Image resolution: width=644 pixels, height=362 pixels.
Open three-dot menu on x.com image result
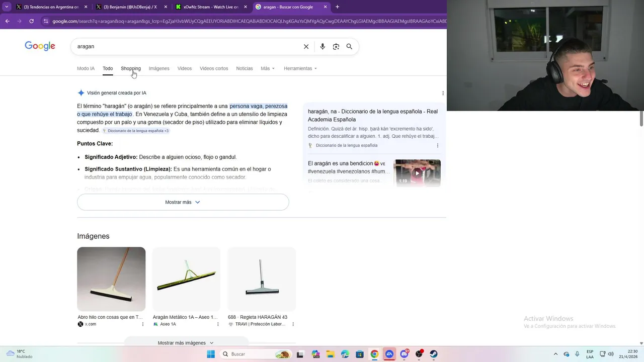click(x=143, y=324)
